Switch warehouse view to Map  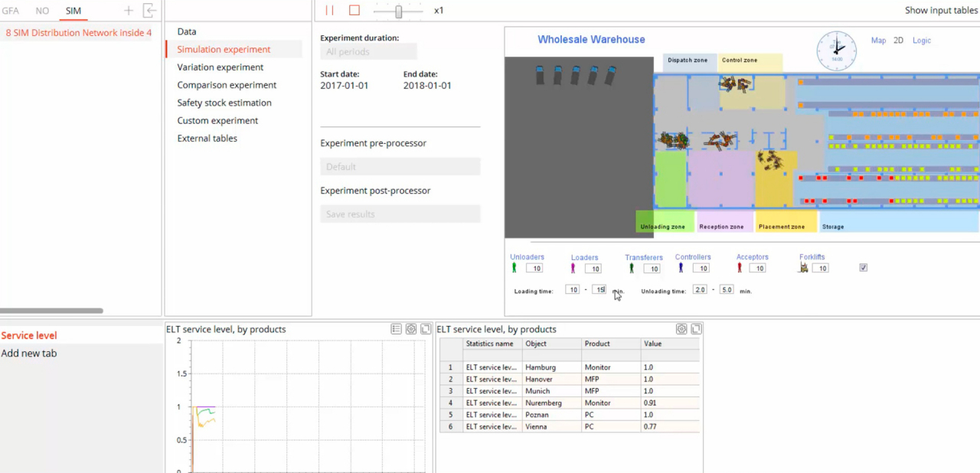pyautogui.click(x=878, y=41)
